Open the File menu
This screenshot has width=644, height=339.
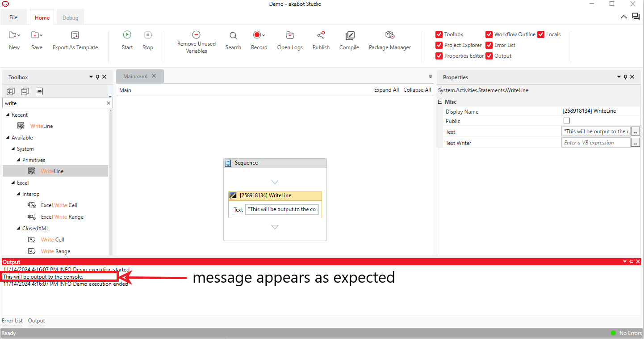click(x=13, y=17)
